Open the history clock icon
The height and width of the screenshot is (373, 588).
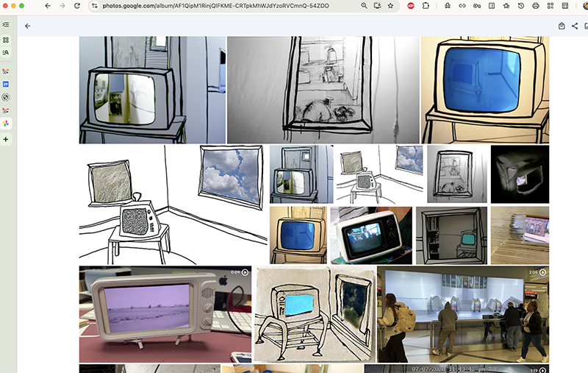(521, 6)
